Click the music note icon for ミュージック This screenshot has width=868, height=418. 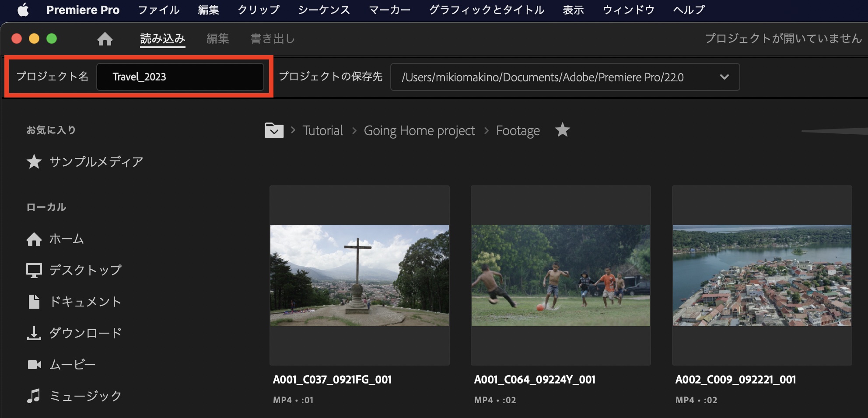click(x=34, y=396)
